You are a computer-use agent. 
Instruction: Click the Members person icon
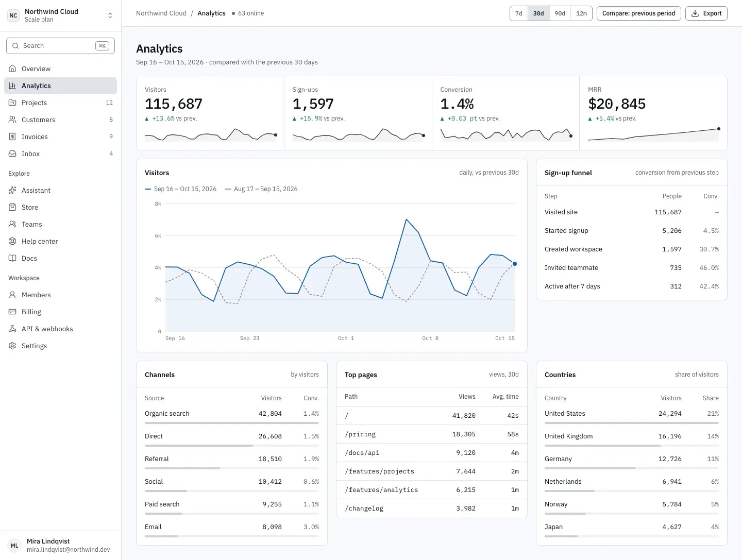[x=12, y=295]
